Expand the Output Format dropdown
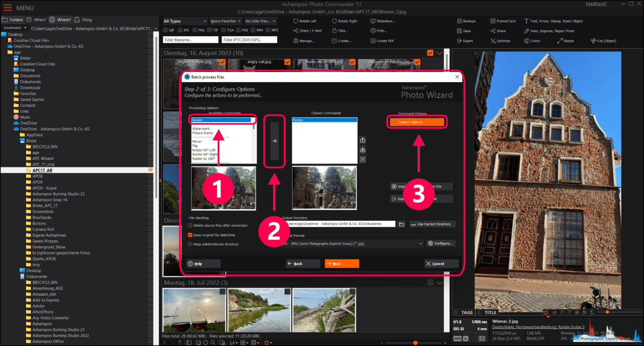Screen dimensions: 644x346 [x=421, y=243]
